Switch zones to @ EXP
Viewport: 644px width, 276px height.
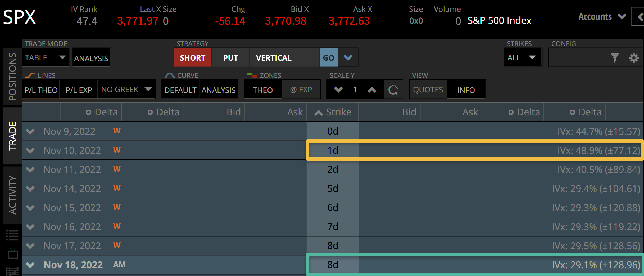coord(301,90)
